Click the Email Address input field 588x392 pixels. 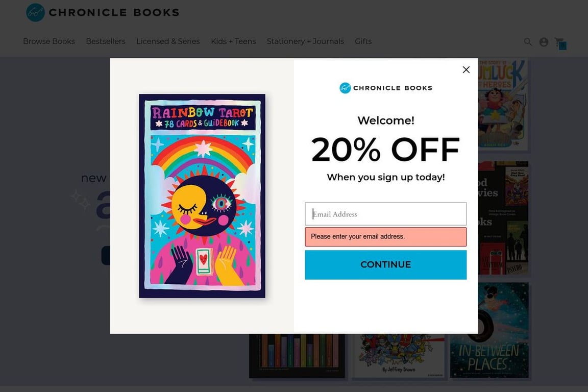click(386, 214)
